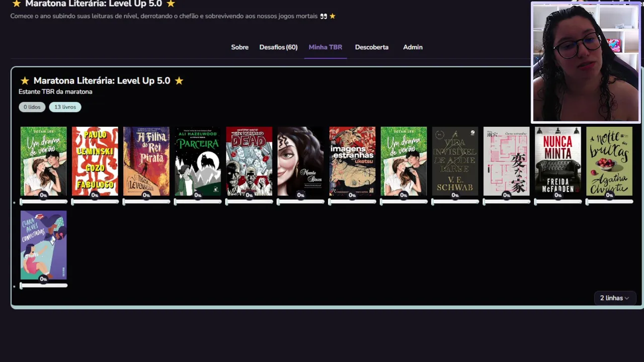Click the marathon description text starting Comece o ano
Viewport: 644px width, 362px height.
[173, 16]
